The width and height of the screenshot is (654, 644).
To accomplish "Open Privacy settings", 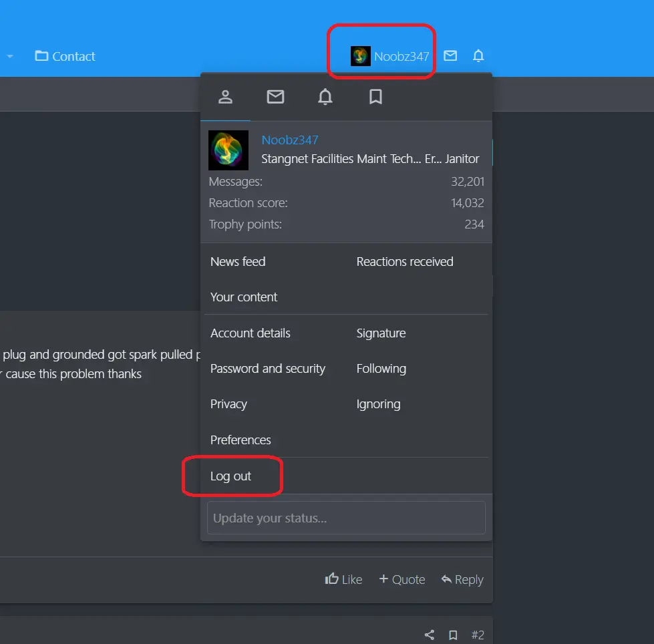I will tap(228, 404).
